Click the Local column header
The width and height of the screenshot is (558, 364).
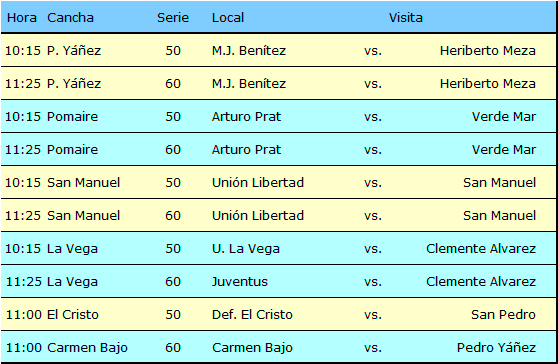[228, 17]
